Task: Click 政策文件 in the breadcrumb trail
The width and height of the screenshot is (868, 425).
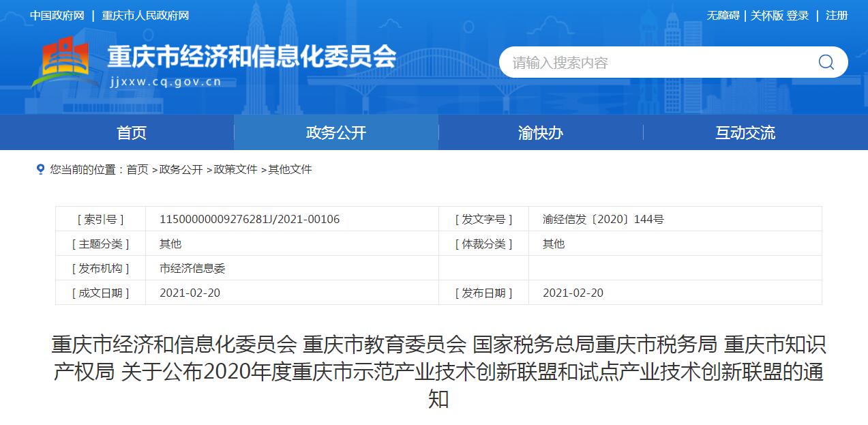Action: 235,169
